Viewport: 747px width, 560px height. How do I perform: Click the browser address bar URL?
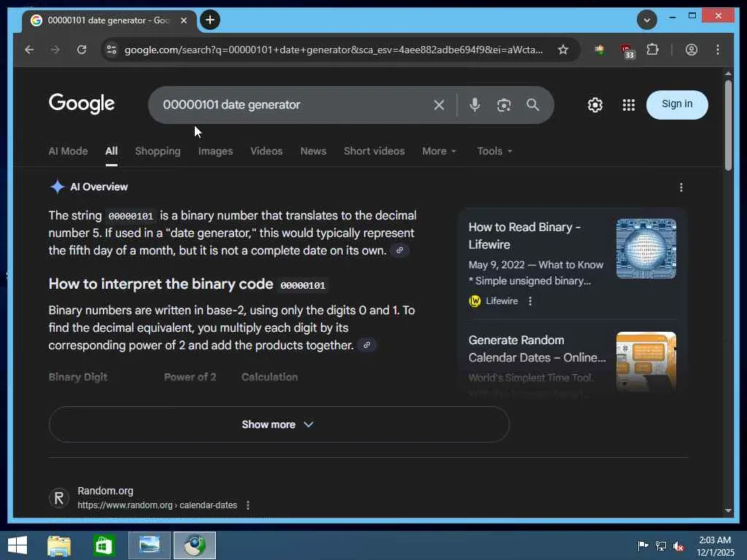[x=333, y=50]
